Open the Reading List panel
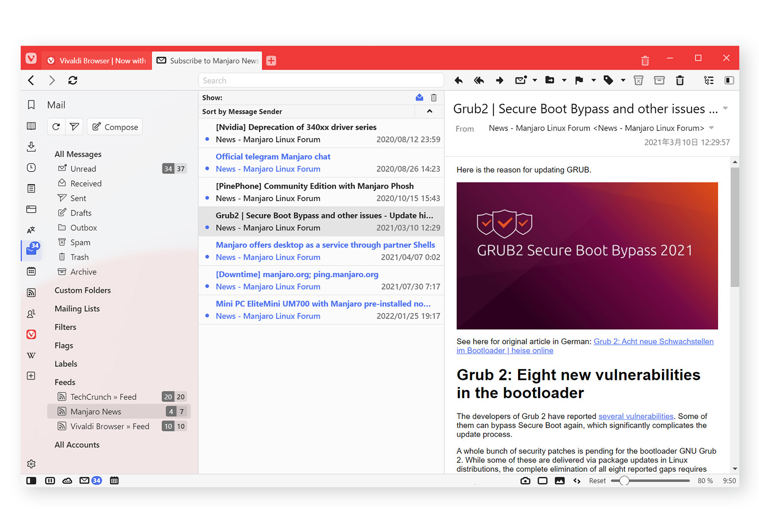759x532 pixels. (x=31, y=126)
